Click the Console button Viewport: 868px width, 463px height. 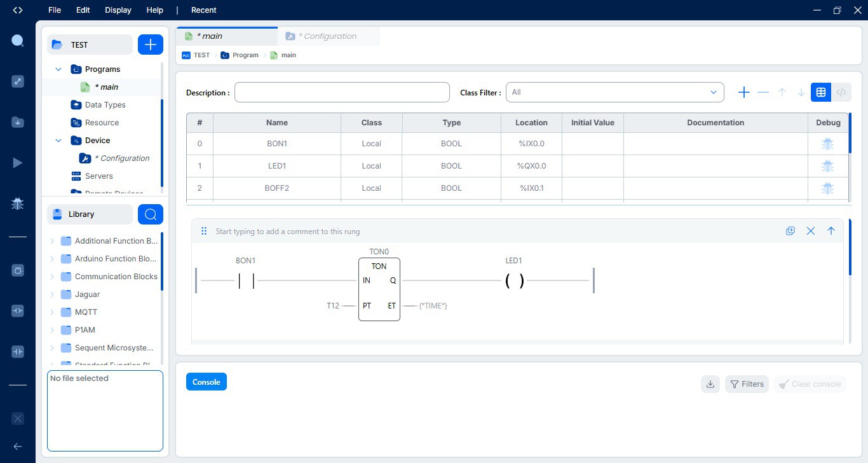click(206, 382)
